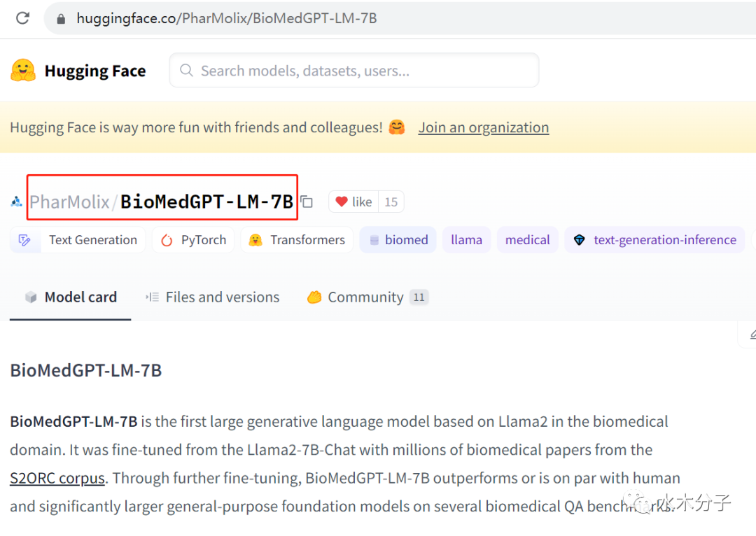The width and height of the screenshot is (756, 536).
Task: Select the text-generation-inference tag
Action: click(654, 240)
